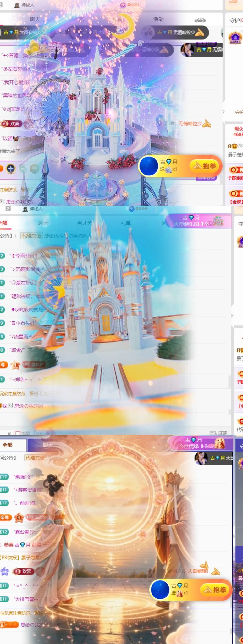Expand side chevron beside the purple-castle chat
The image size is (243, 644).
(224, 112)
